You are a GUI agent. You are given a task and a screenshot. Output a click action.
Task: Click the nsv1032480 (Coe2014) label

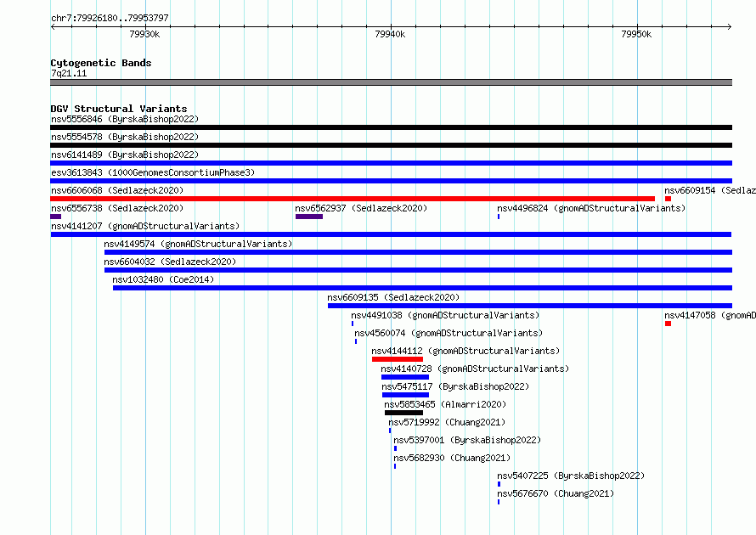pyautogui.click(x=163, y=279)
